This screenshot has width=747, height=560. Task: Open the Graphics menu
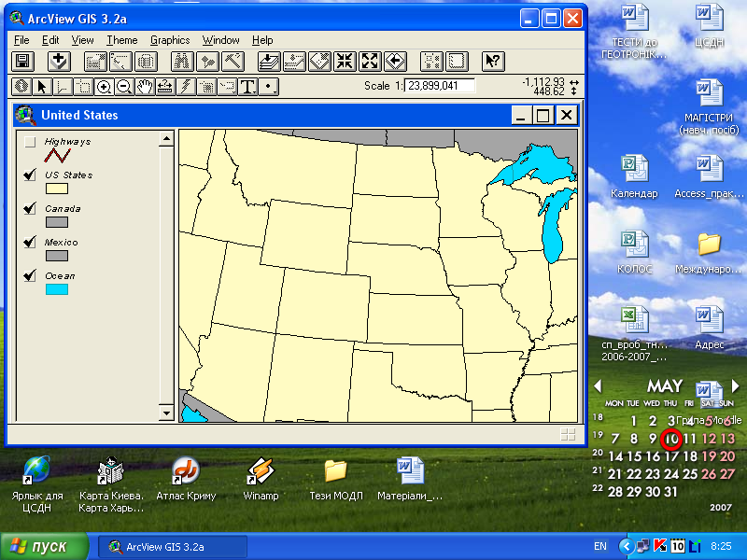pyautogui.click(x=170, y=40)
